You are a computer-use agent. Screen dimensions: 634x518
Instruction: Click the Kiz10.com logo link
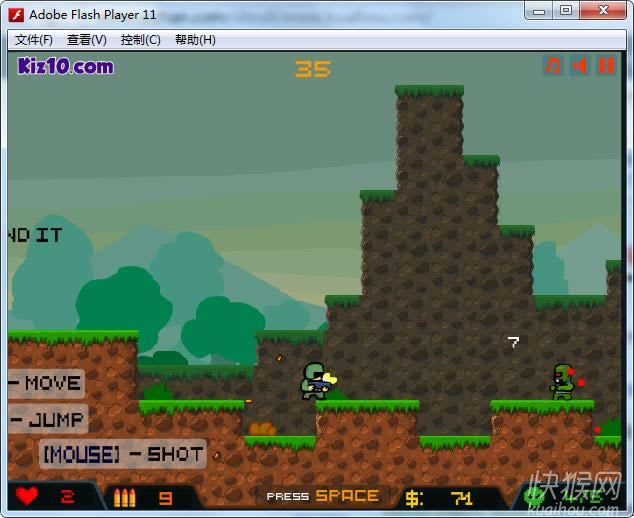66,67
